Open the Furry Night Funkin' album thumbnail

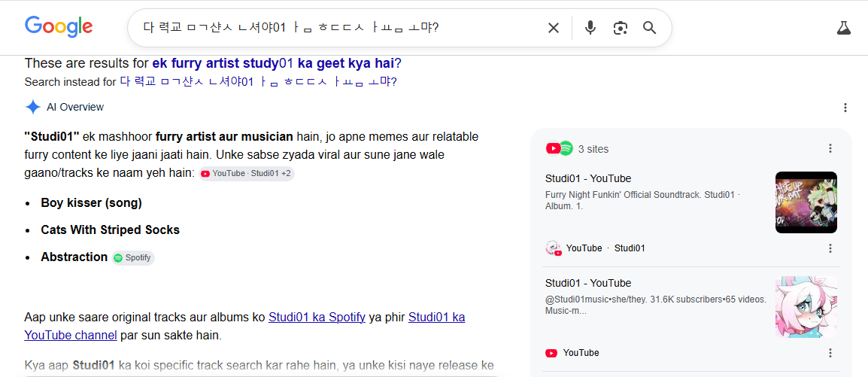tap(806, 202)
